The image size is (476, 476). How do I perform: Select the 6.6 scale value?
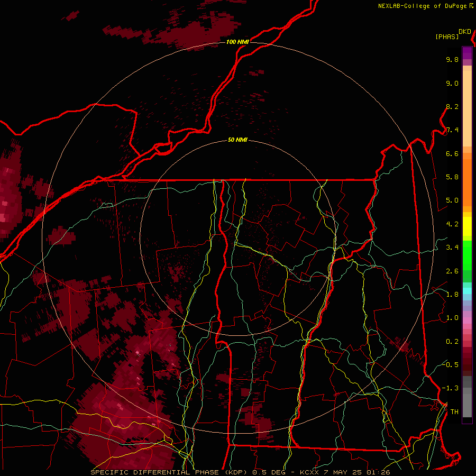[x=452, y=153]
